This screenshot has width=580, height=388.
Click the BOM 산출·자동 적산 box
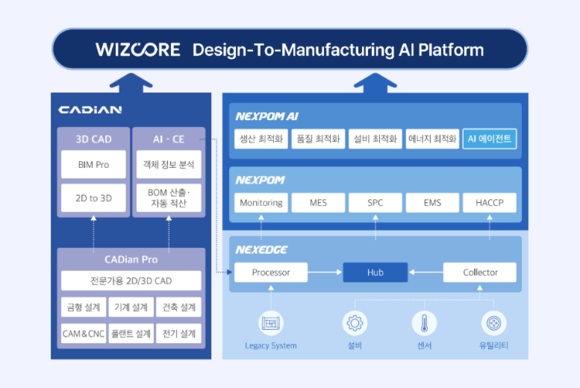(x=169, y=198)
